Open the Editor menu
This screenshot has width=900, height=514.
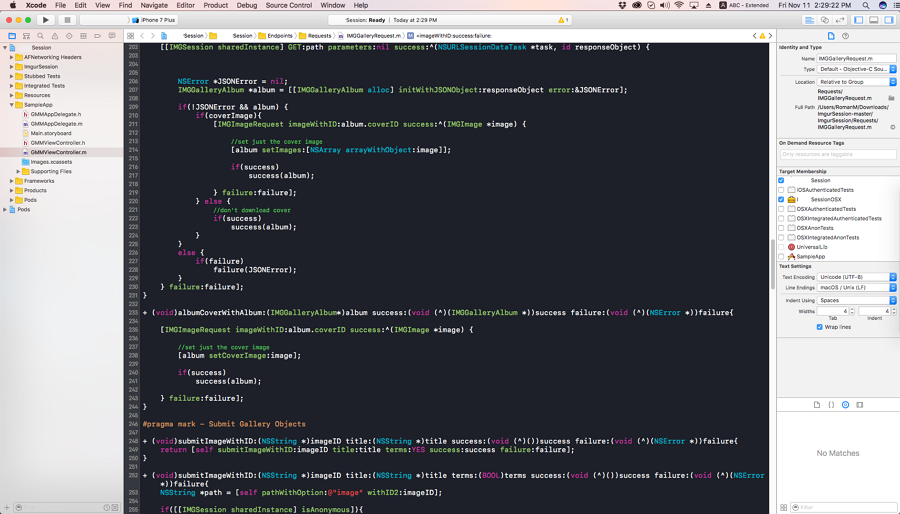pyautogui.click(x=185, y=5)
